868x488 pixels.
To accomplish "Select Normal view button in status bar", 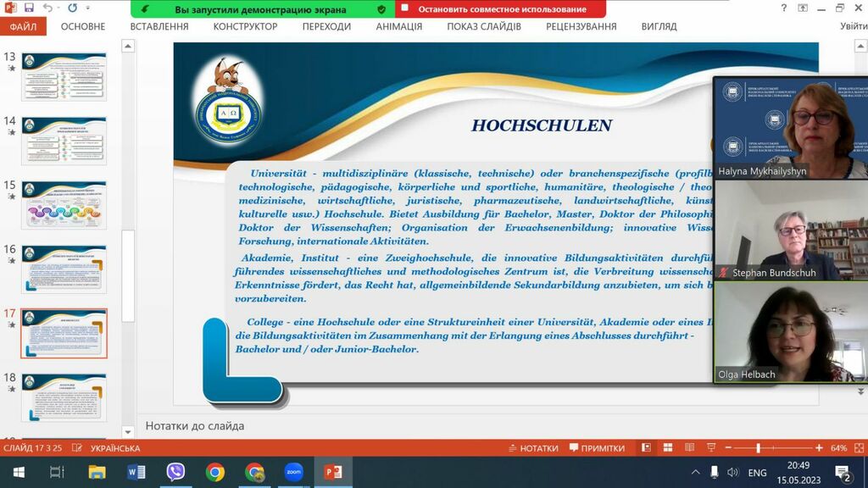I will tap(646, 448).
